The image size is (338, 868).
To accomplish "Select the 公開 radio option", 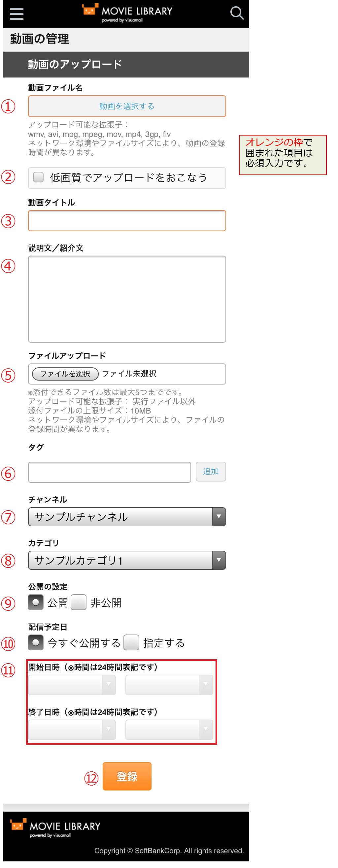I will (x=36, y=602).
